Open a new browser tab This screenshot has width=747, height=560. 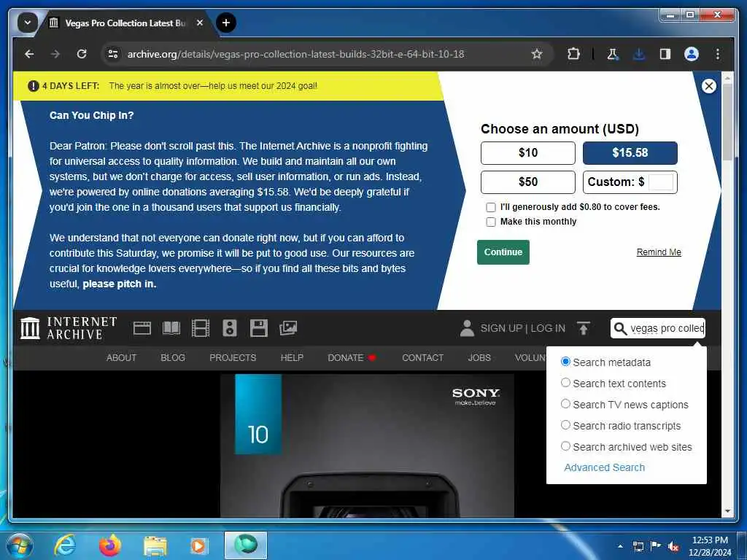pos(226,23)
